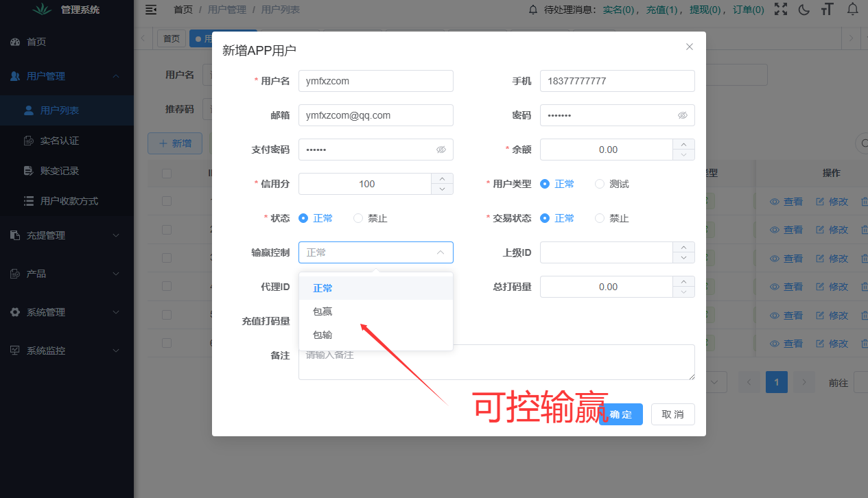This screenshot has width=868, height=498.
Task: Expand the 系统管理 sidebar menu
Action: click(x=116, y=312)
